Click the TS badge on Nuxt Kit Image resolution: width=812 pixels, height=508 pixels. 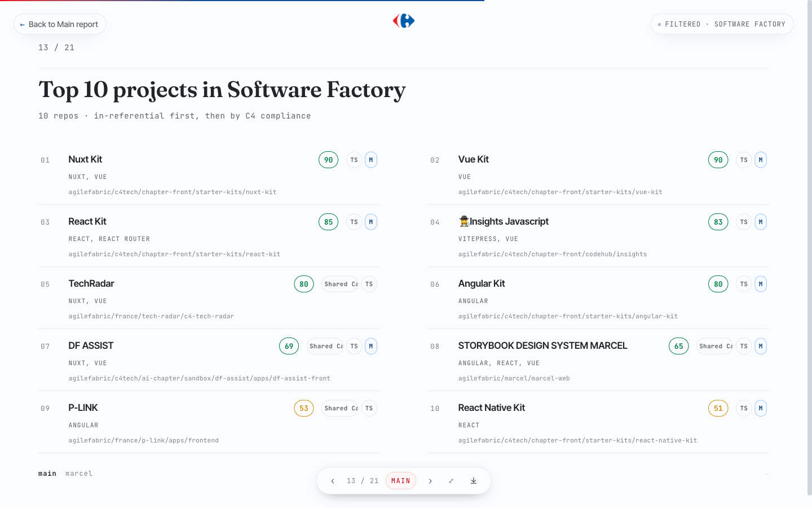tap(354, 160)
